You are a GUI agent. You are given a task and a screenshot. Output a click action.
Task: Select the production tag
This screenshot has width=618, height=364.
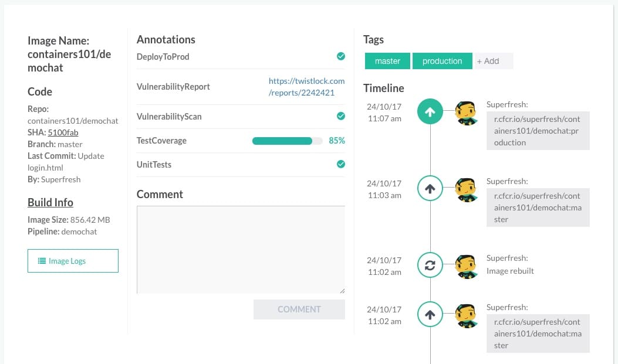click(442, 61)
